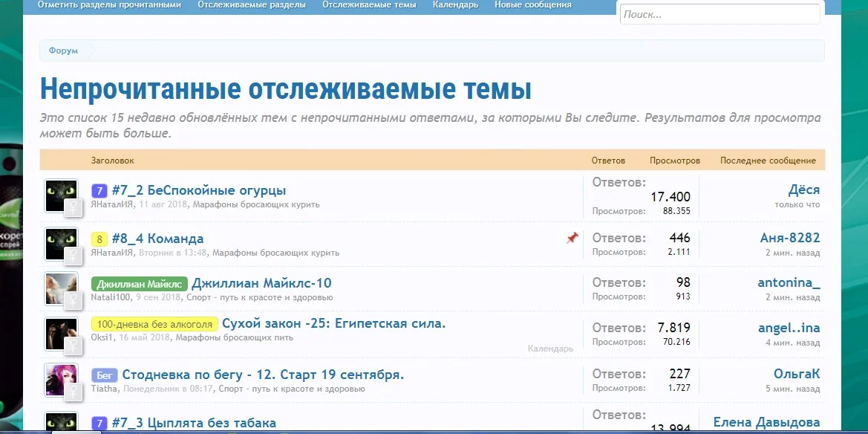Viewport: 868px width, 434px height.
Task: Switch to "Отслеживаемые разделы" in the navigation
Action: tap(252, 4)
